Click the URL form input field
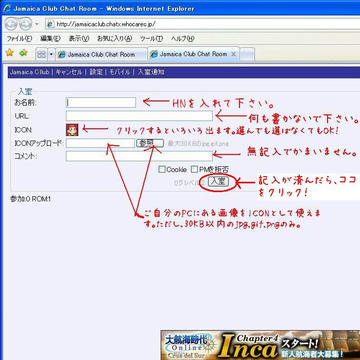 [139, 116]
